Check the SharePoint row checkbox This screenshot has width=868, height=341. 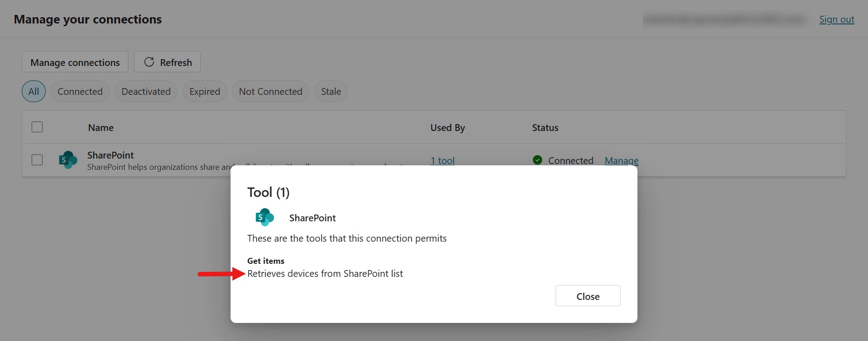point(37,160)
